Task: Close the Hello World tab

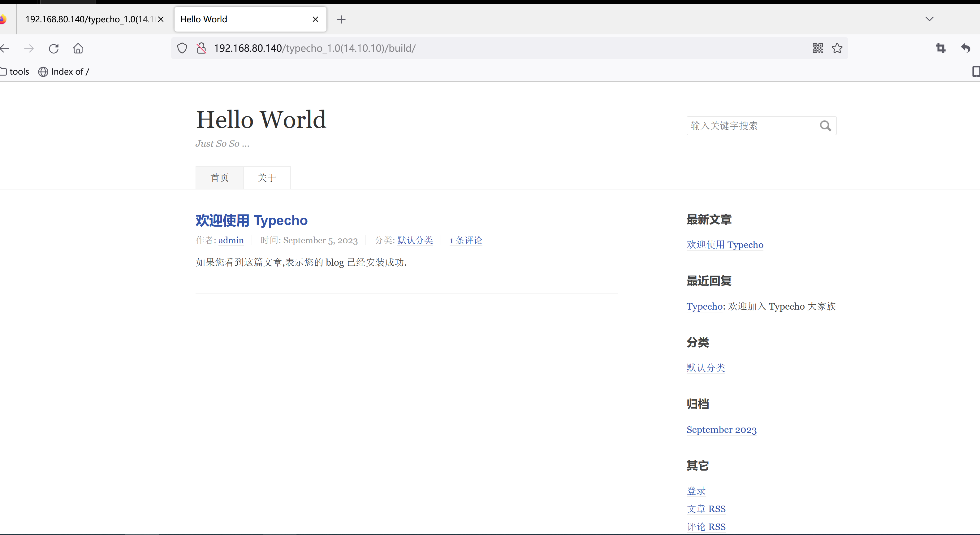Action: coord(315,20)
